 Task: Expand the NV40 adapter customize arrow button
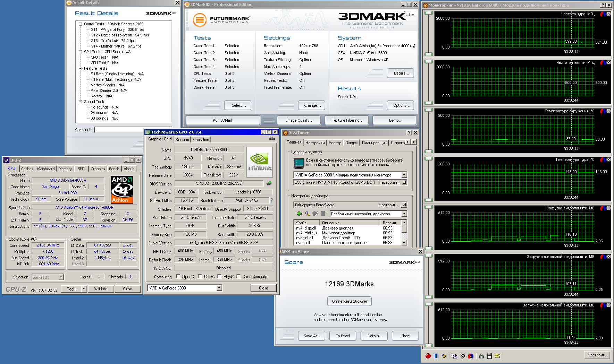pos(404,182)
